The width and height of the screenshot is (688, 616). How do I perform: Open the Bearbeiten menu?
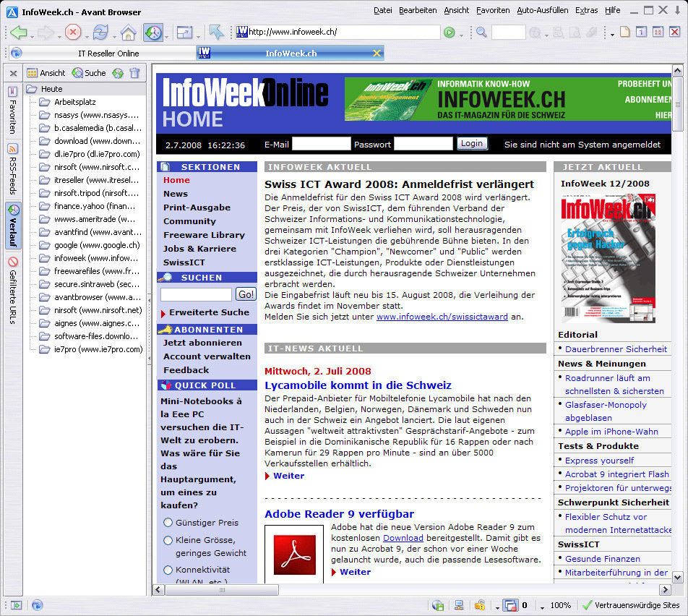pos(418,11)
